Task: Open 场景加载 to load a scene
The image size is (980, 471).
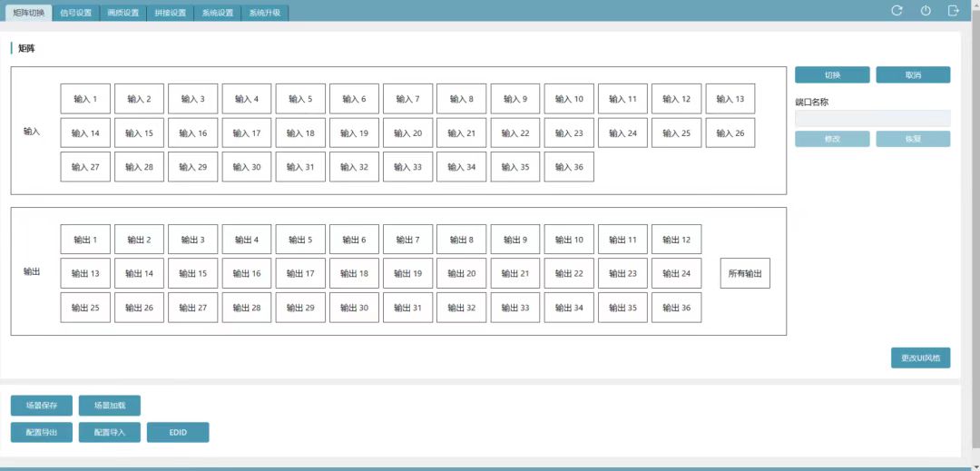Action: [110, 406]
